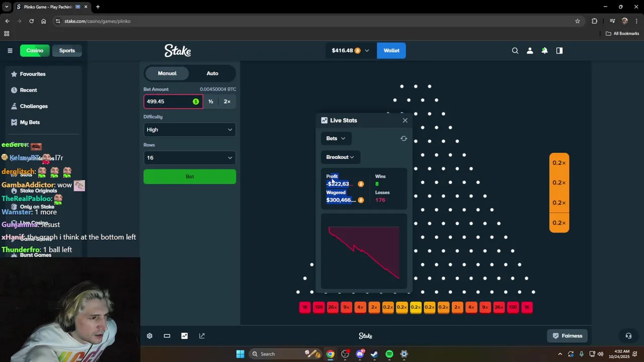644x362 pixels.
Task: Open live support headset icon
Action: tap(628, 336)
